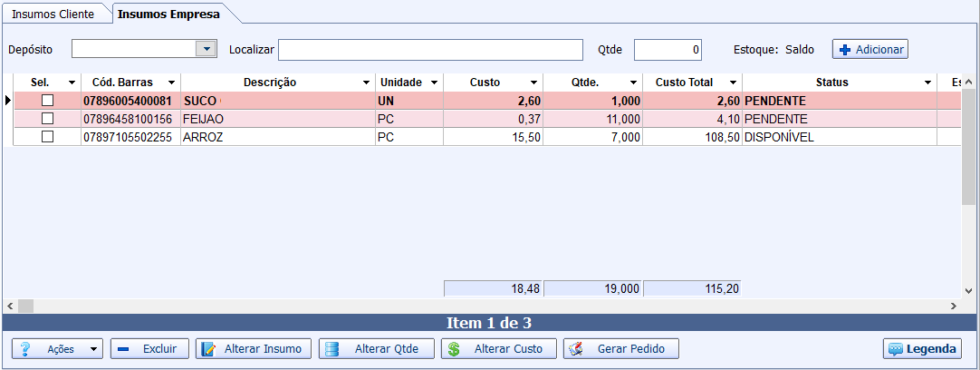Check the box for the SUCO row
Viewport: 980px width, 370px height.
48,101
